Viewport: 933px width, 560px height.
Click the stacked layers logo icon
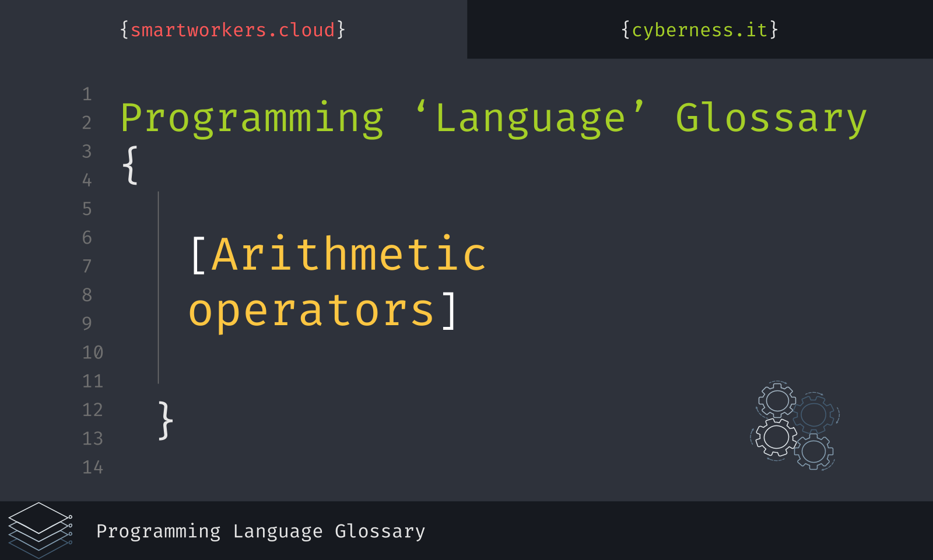point(40,530)
